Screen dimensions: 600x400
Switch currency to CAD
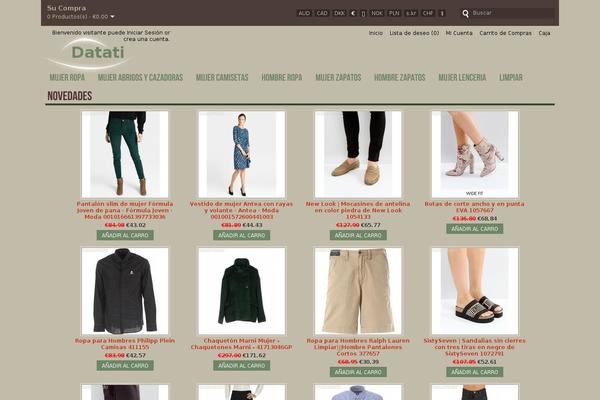(x=322, y=13)
